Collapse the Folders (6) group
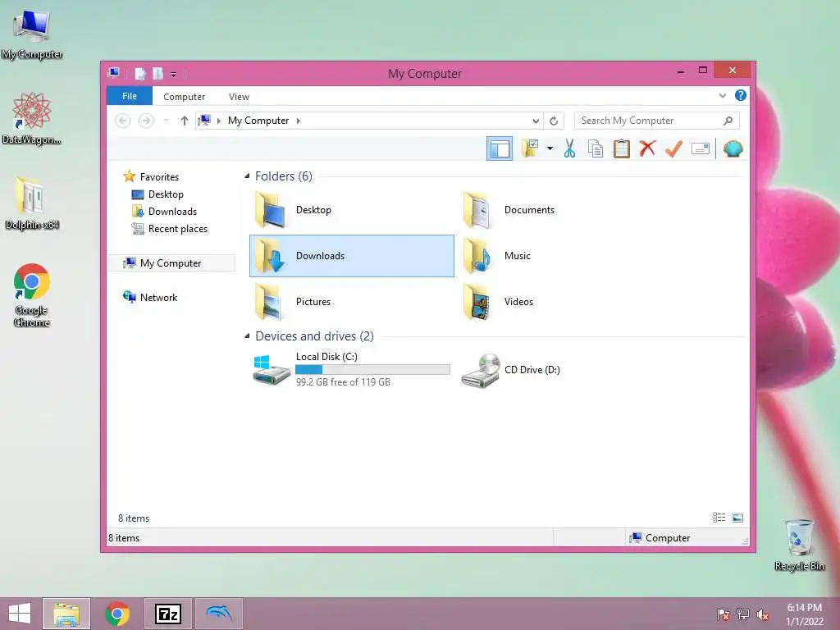Screen dimensions: 840x630 coord(247,176)
